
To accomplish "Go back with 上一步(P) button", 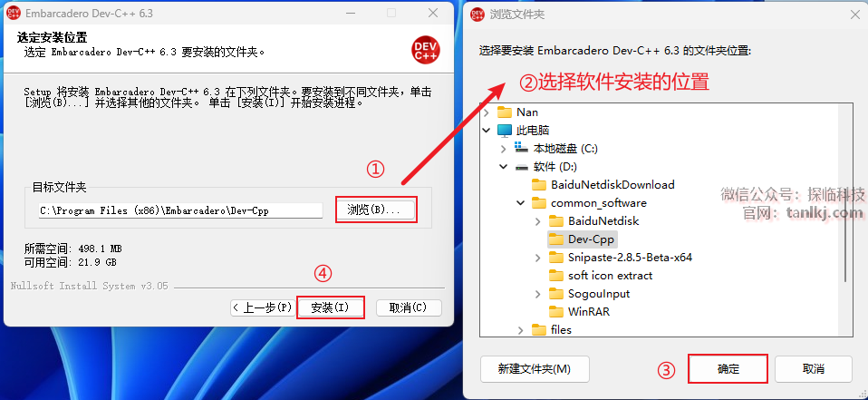I will (263, 307).
